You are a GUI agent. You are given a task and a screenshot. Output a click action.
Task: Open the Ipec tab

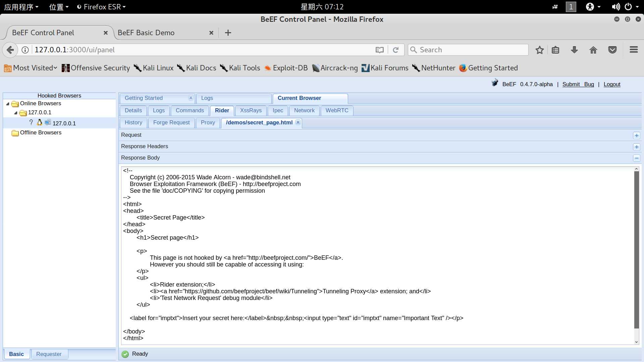coord(278,111)
